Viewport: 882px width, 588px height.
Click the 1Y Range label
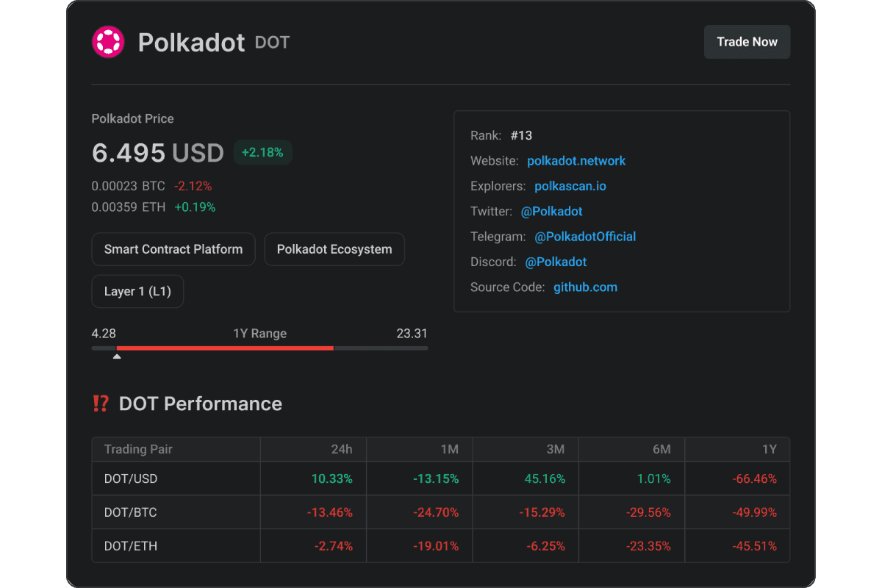point(259,333)
